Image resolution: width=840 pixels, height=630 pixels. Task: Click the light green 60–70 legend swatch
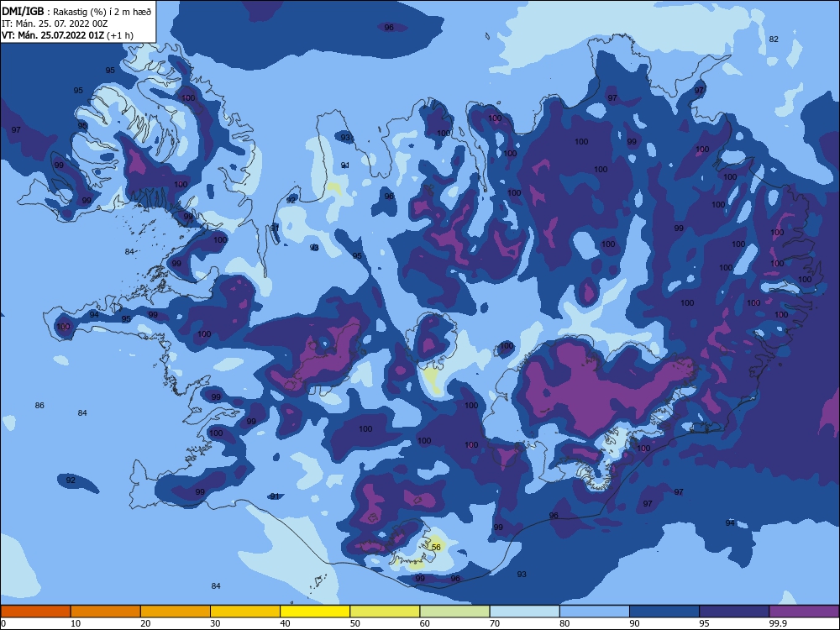[454, 612]
